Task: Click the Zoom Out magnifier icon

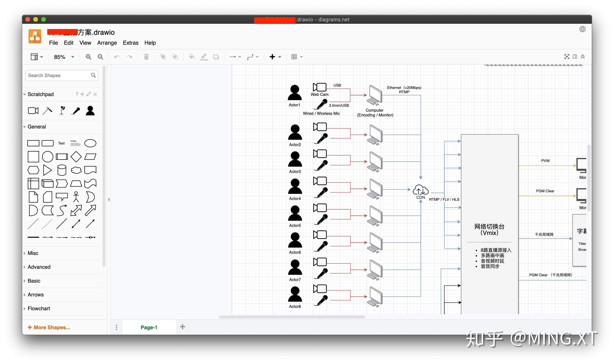Action: (100, 57)
